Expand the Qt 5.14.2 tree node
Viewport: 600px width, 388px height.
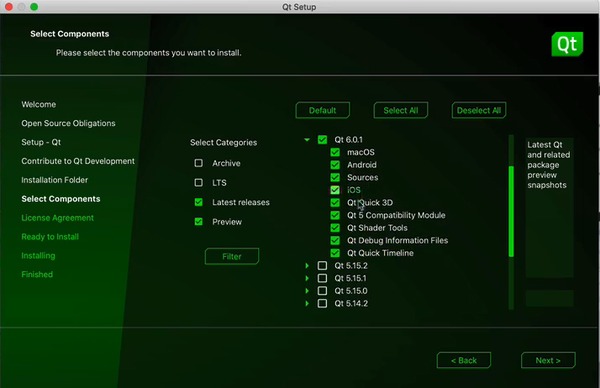pos(307,303)
